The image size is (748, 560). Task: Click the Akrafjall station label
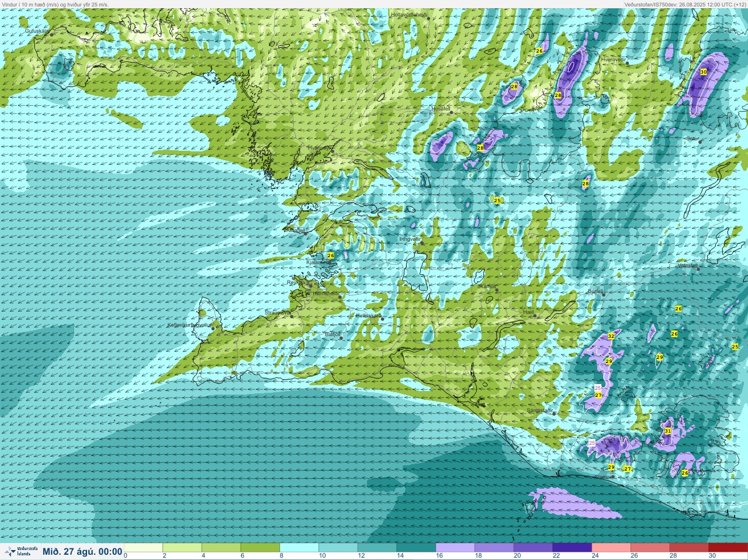click(295, 230)
